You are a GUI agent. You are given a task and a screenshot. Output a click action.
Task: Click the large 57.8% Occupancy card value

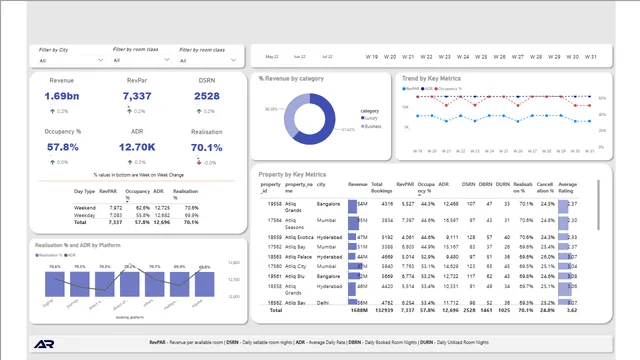pos(62,147)
